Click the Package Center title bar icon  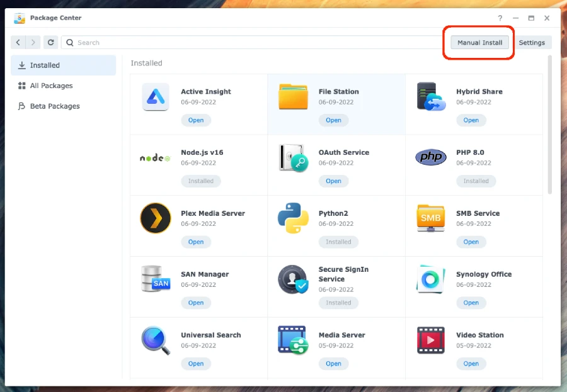click(19, 18)
